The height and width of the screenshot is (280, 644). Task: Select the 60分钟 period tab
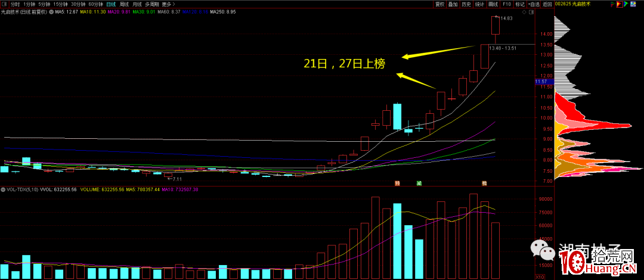(95, 4)
